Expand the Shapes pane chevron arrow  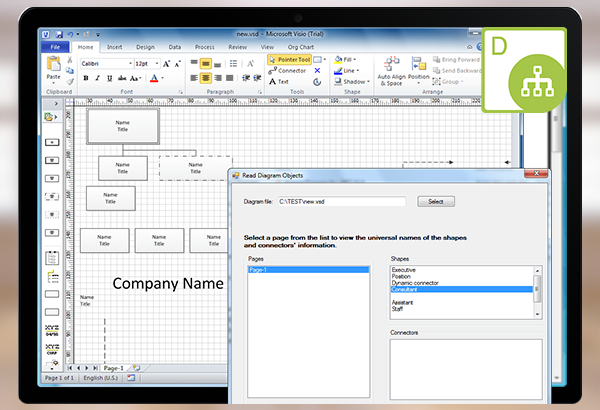56,103
